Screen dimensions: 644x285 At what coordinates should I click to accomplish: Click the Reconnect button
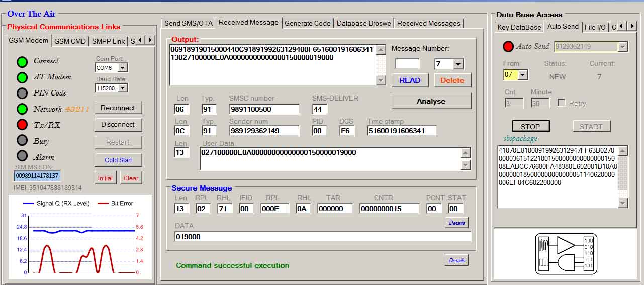coord(118,108)
